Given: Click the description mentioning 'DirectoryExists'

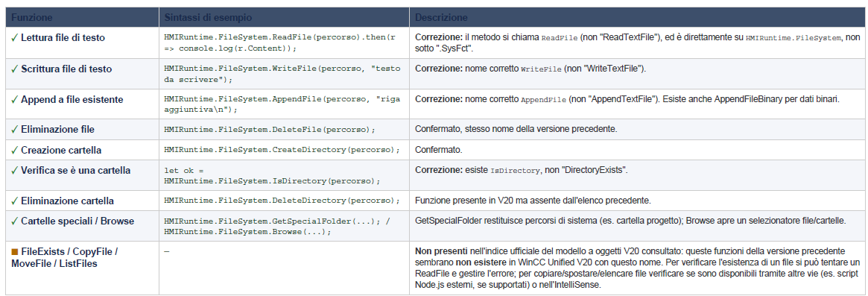Looking at the screenshot, I should pos(521,170).
